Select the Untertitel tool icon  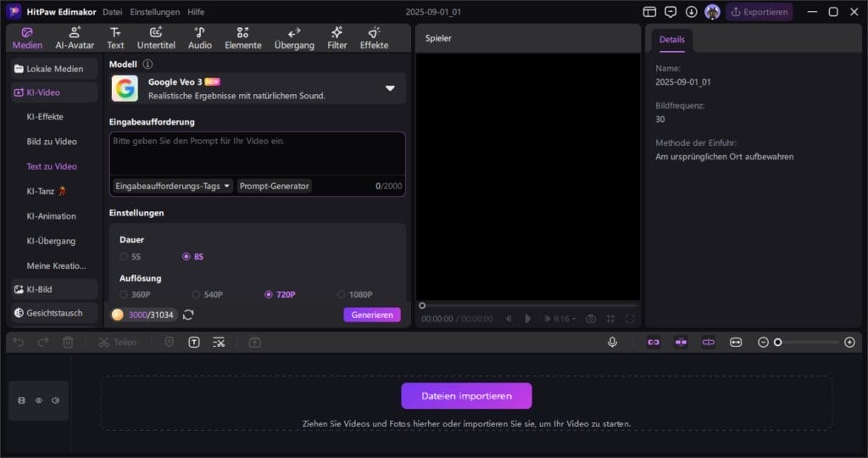pos(156,37)
